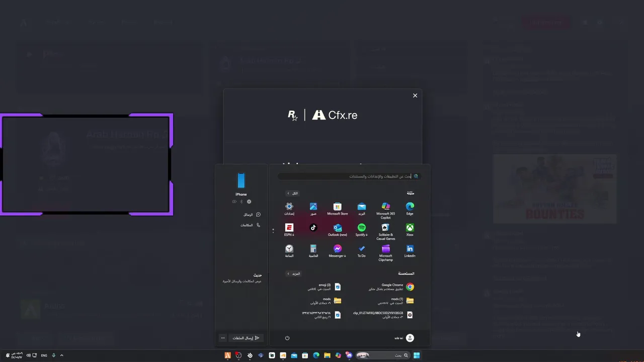Click the iPhone device image in phone panel

click(x=241, y=180)
